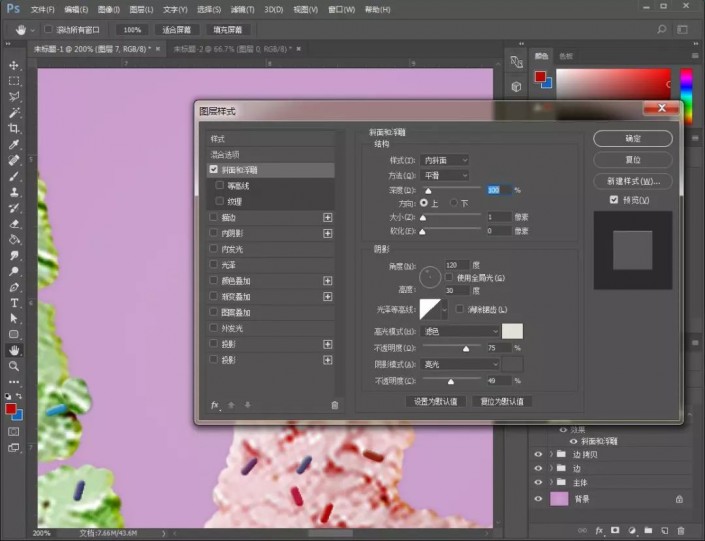Image resolution: width=705 pixels, height=541 pixels.
Task: Open the Edit Toolbar three-dots button
Action: (14, 382)
